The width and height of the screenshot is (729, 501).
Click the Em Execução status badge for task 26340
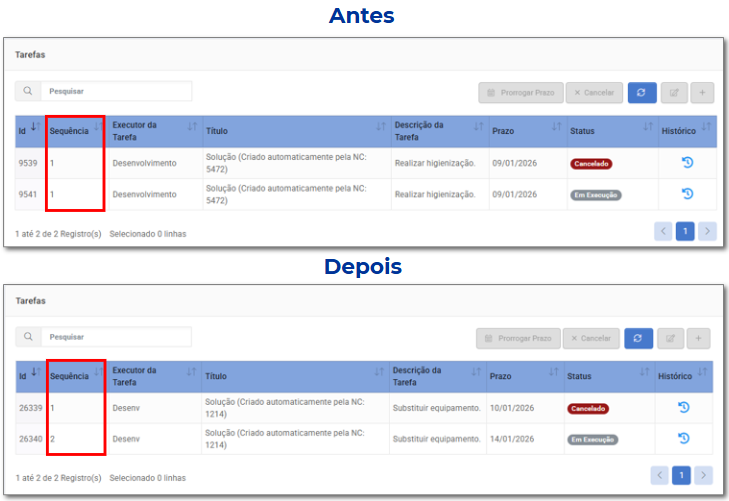point(593,439)
